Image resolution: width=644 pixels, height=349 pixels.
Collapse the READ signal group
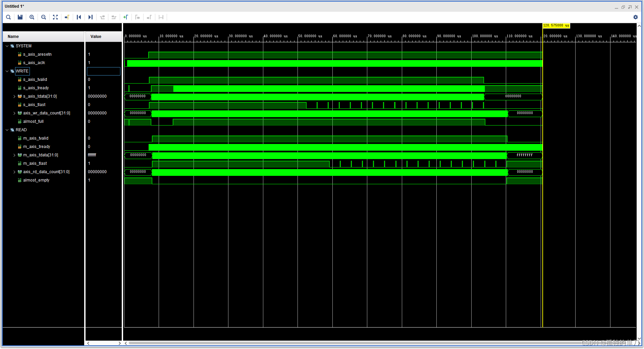(x=7, y=130)
